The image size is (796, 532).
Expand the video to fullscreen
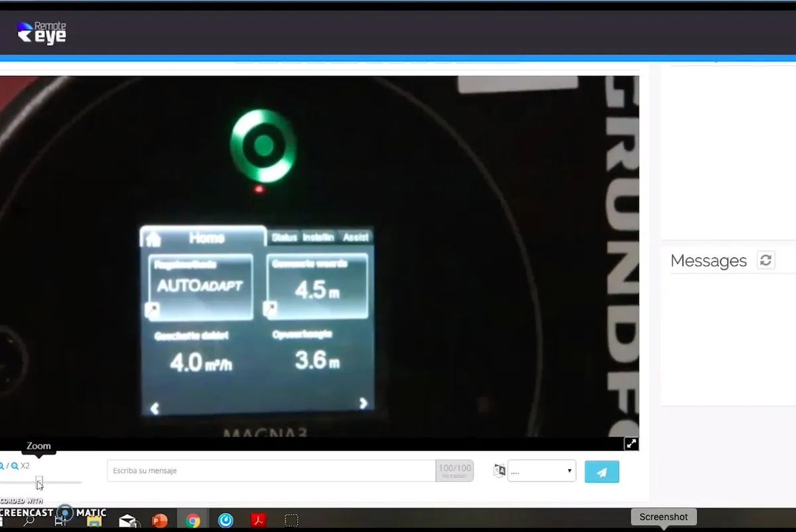[631, 444]
